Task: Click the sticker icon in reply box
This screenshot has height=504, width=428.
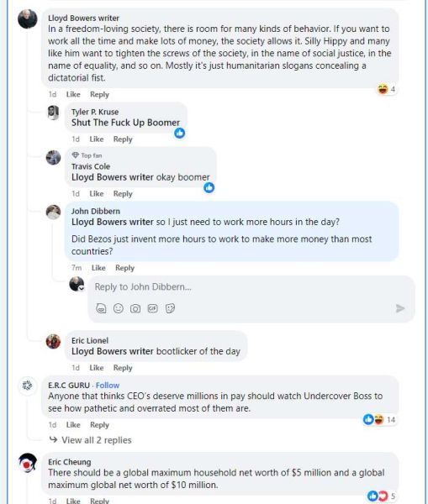Action: (x=170, y=308)
